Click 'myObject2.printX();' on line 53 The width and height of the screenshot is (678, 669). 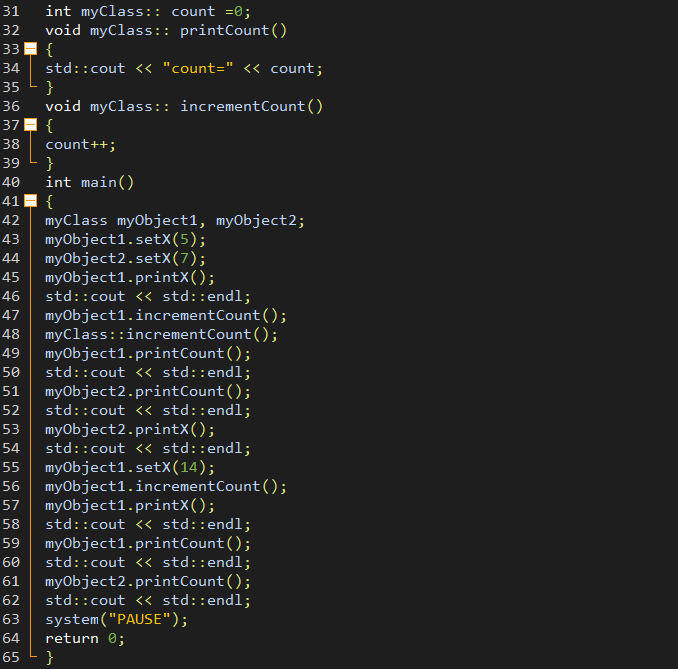click(130, 430)
